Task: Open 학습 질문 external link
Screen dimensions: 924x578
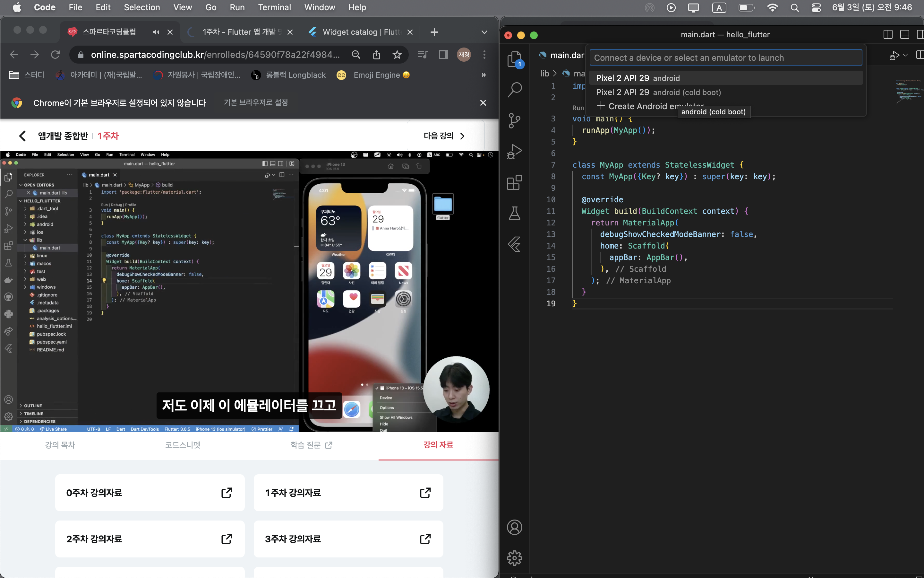Action: (311, 445)
